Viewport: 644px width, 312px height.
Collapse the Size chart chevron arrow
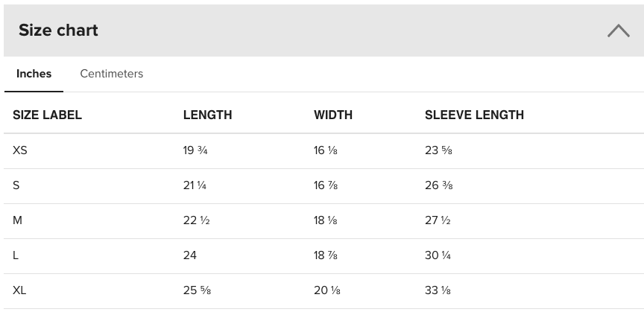618,31
